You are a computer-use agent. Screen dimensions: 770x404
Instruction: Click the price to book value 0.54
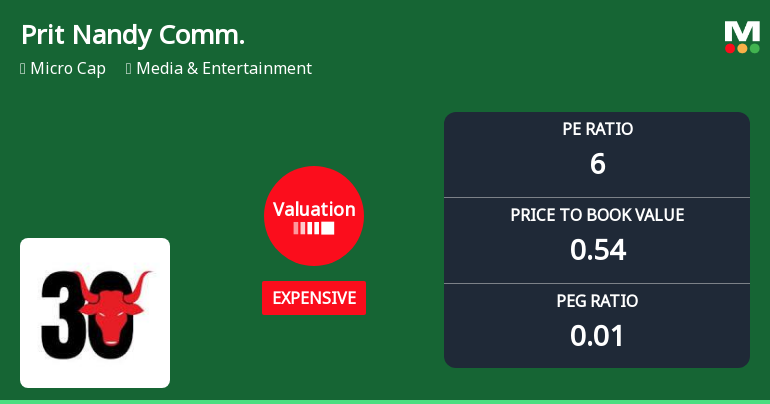point(597,249)
